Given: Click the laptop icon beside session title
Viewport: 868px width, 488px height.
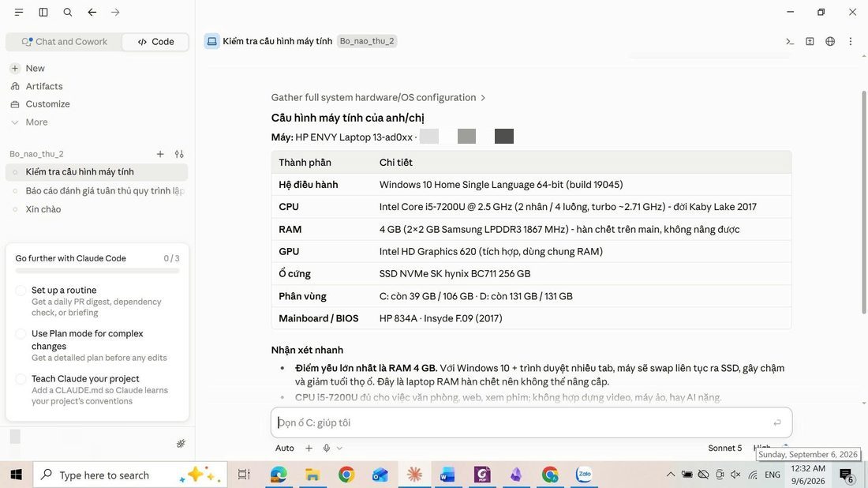Looking at the screenshot, I should pyautogui.click(x=211, y=42).
